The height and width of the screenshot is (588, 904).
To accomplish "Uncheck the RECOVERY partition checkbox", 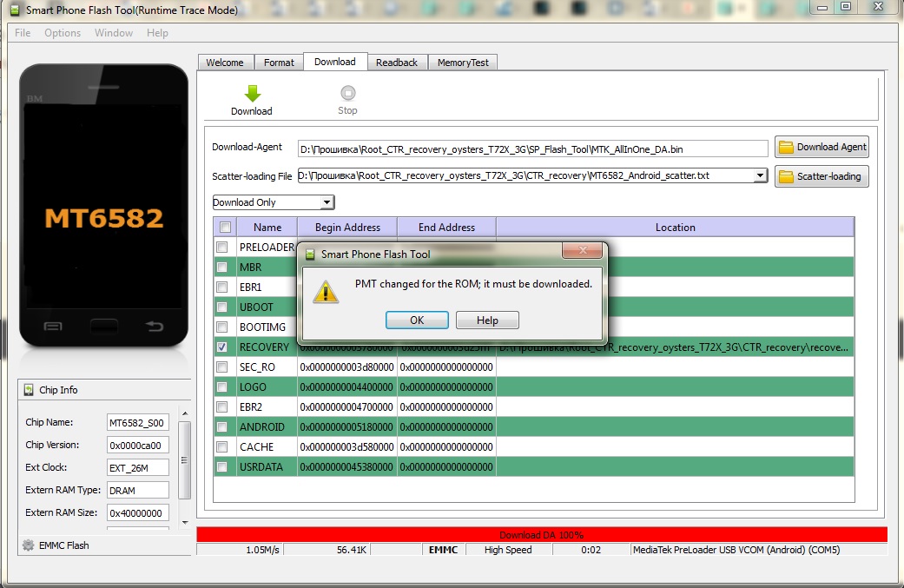I will pyautogui.click(x=223, y=347).
